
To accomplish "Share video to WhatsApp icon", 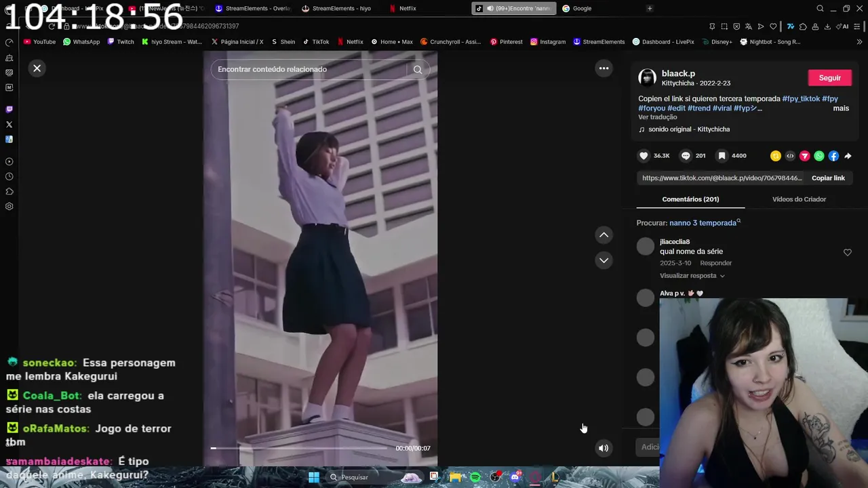I will pyautogui.click(x=819, y=156).
